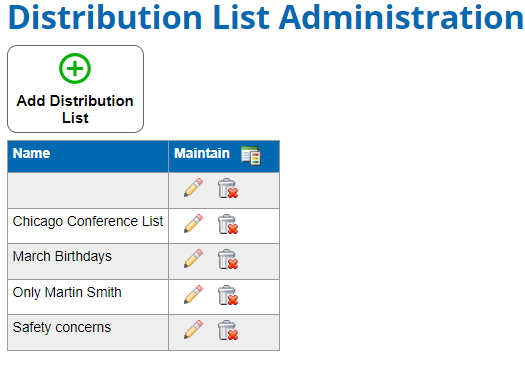Delete the March Birthdays list
The image size is (525, 373).
click(x=228, y=259)
